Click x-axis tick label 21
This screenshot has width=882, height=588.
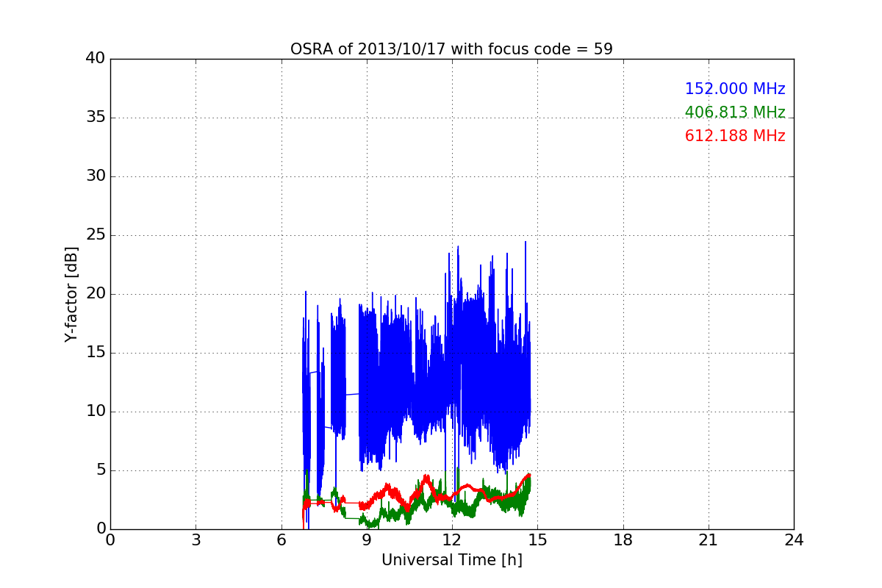tap(709, 540)
